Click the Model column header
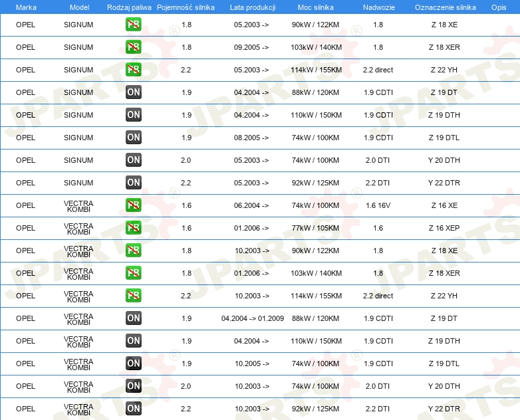This screenshot has height=420, width=520. 79,7
